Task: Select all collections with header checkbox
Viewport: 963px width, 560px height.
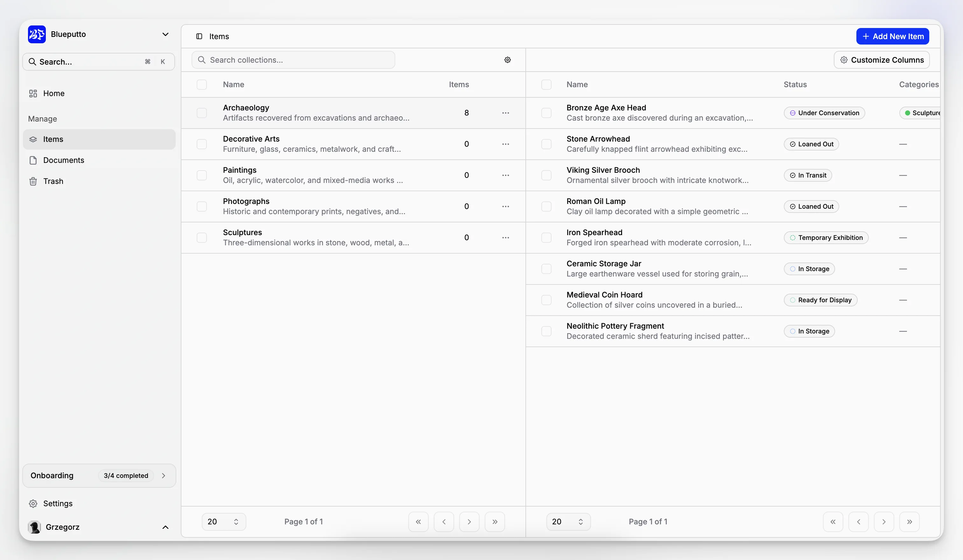Action: (202, 84)
